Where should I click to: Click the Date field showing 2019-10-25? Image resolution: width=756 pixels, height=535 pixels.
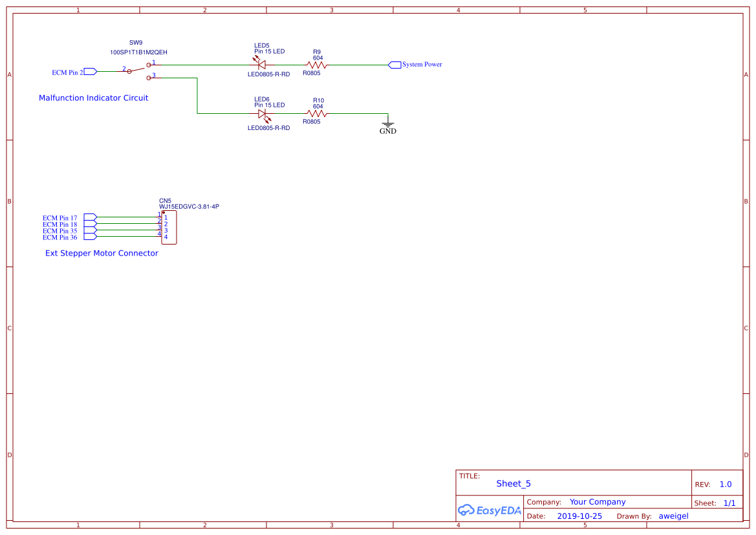click(579, 516)
